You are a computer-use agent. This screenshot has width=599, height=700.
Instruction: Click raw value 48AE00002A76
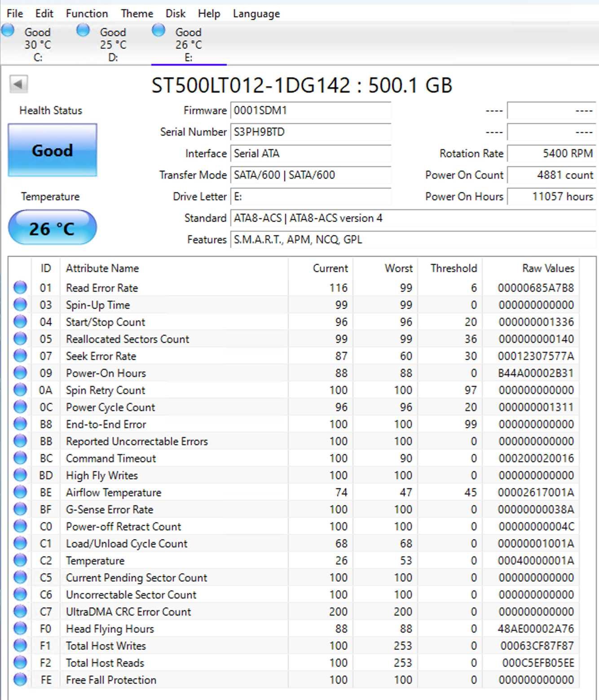(536, 629)
